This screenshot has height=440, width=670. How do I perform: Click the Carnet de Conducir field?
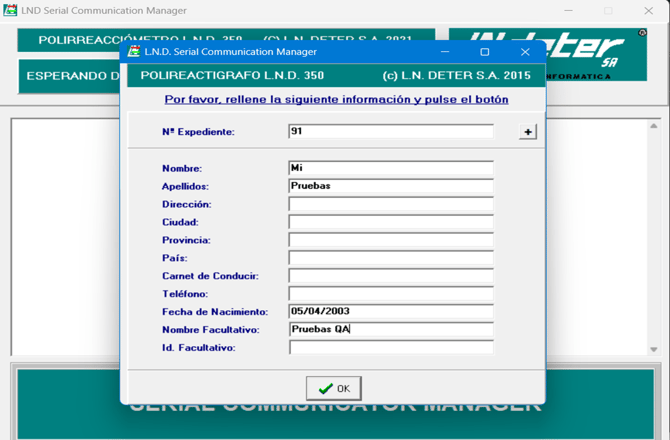click(x=390, y=276)
